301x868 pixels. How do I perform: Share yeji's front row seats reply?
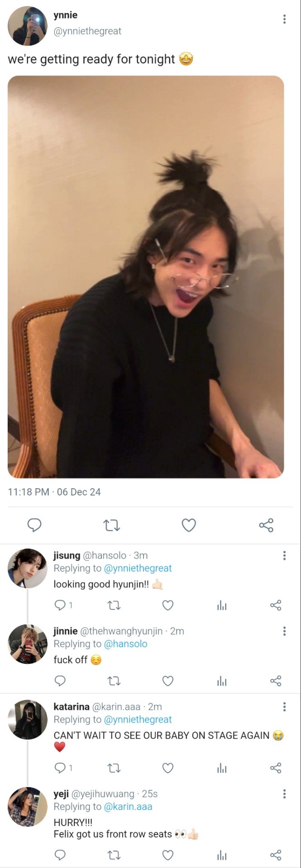pos(276,855)
